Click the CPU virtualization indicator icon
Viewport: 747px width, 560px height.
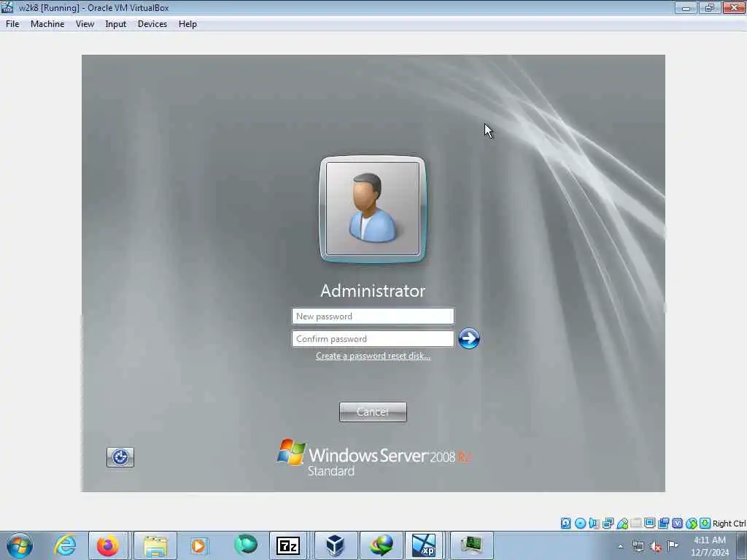(x=677, y=524)
